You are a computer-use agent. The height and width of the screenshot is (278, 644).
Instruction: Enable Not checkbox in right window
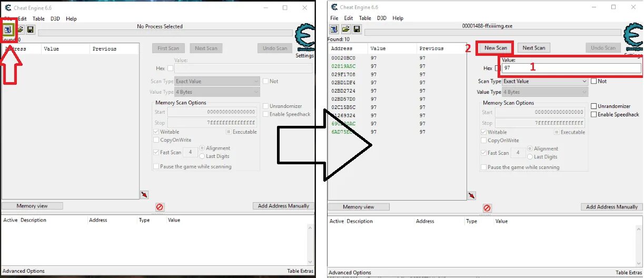coord(594,81)
